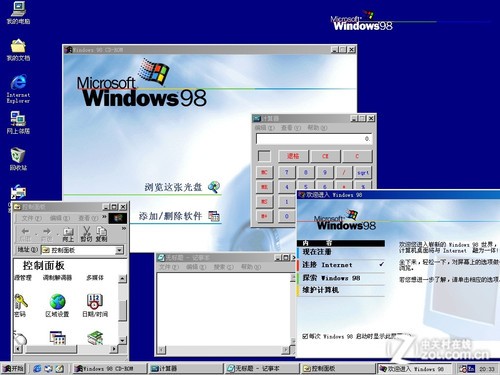Screen dimensions: 500x375
Task: Click browse-this-CD link text
Action: tap(173, 187)
